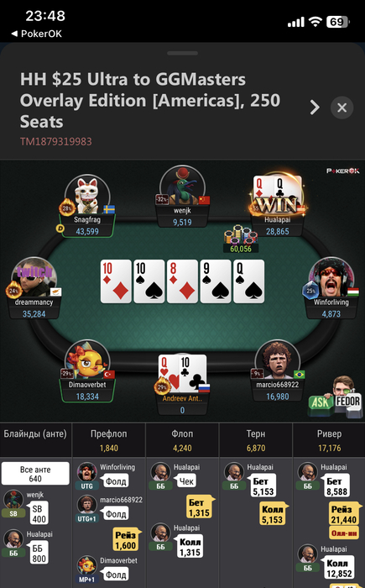Tap the TM1879319983 tournament ID
This screenshot has height=588, width=365.
[x=56, y=141]
